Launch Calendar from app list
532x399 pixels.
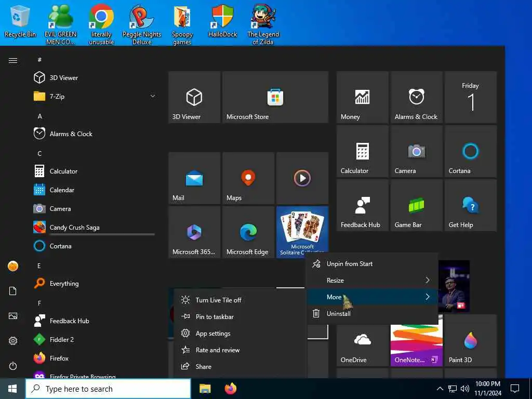95,190
